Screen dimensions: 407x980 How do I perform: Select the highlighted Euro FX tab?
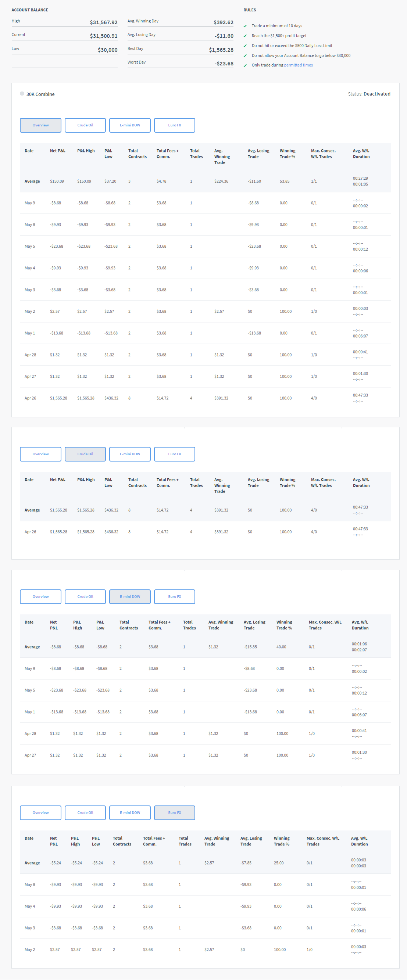click(x=174, y=812)
